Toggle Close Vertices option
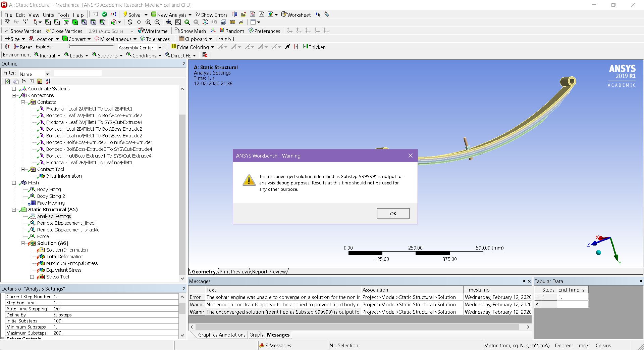 pos(64,31)
